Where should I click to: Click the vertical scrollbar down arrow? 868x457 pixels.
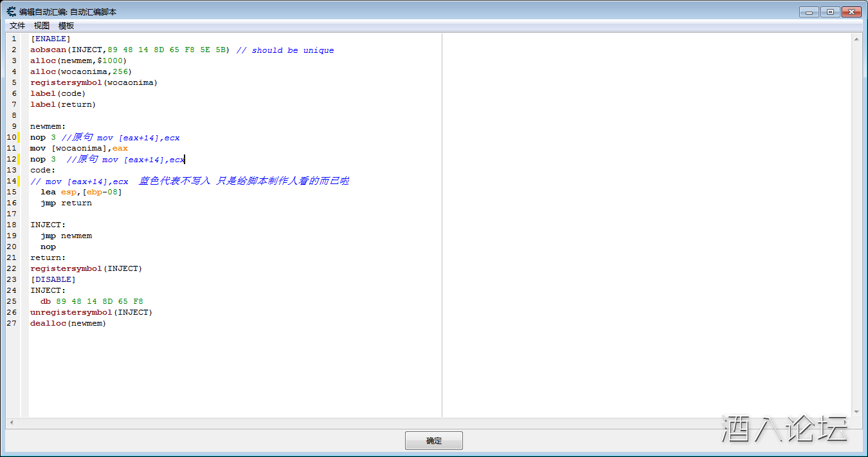click(x=856, y=412)
